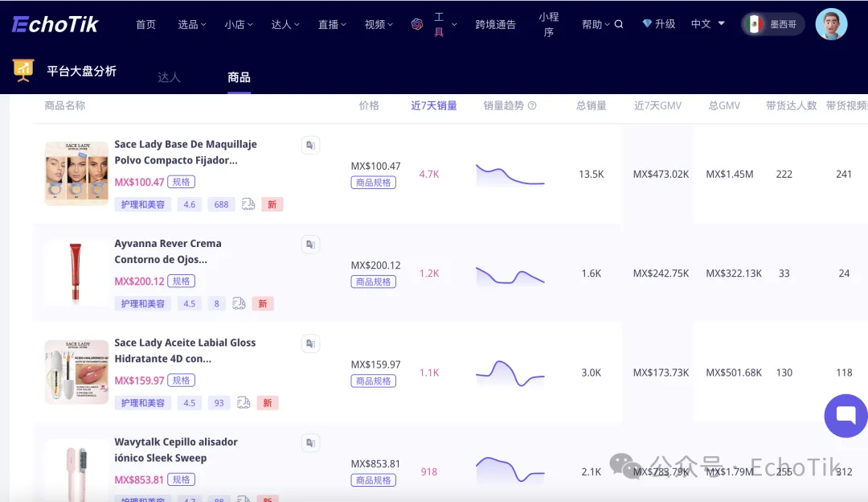Expand the 工具 dropdown menu
This screenshot has width=868, height=502.
[x=445, y=24]
